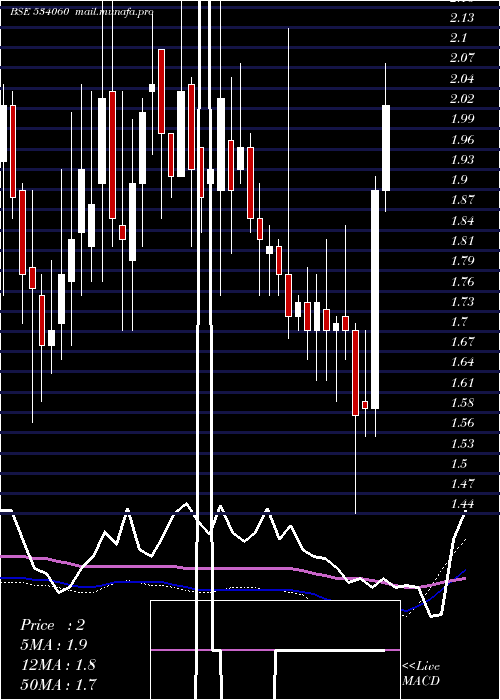Click the 1.99 price axis label
Image resolution: width=500 pixels, height=700 pixels.
click(x=462, y=119)
